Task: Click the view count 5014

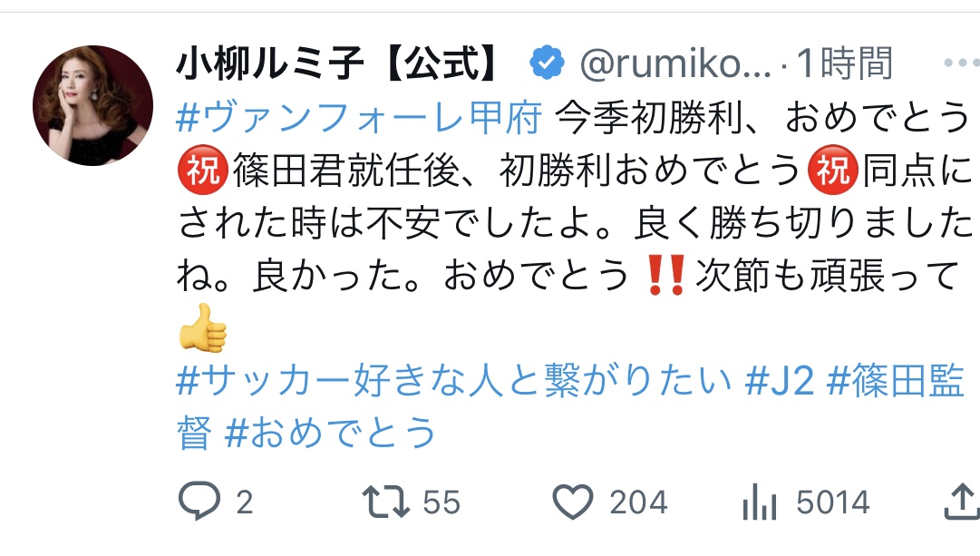Action: pos(832,502)
